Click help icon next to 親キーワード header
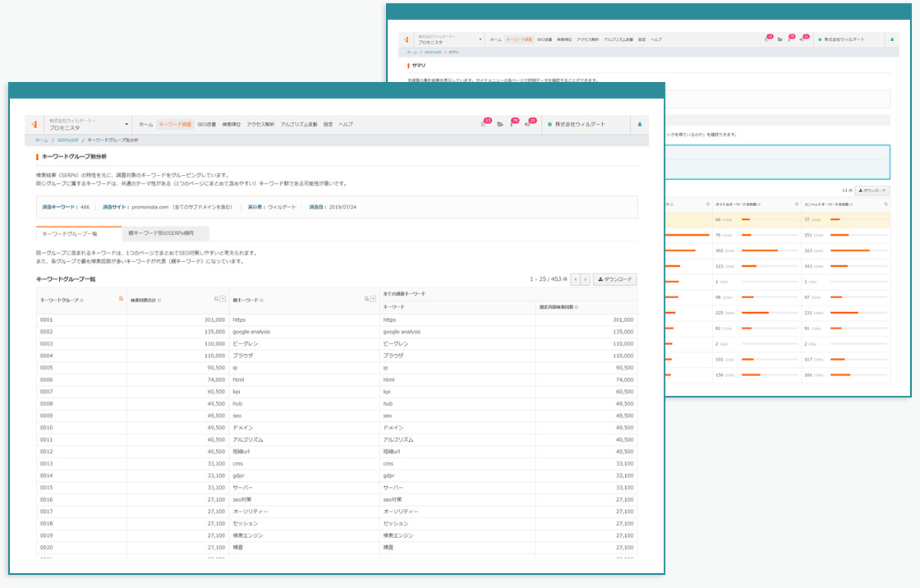 click(262, 301)
